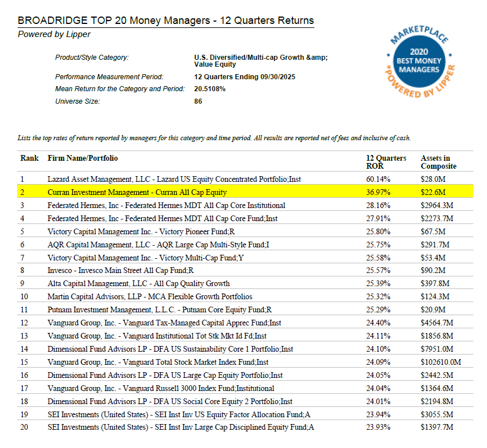
Task: Select Alta Capital All Cap Quality Growth row
Action: [245, 283]
